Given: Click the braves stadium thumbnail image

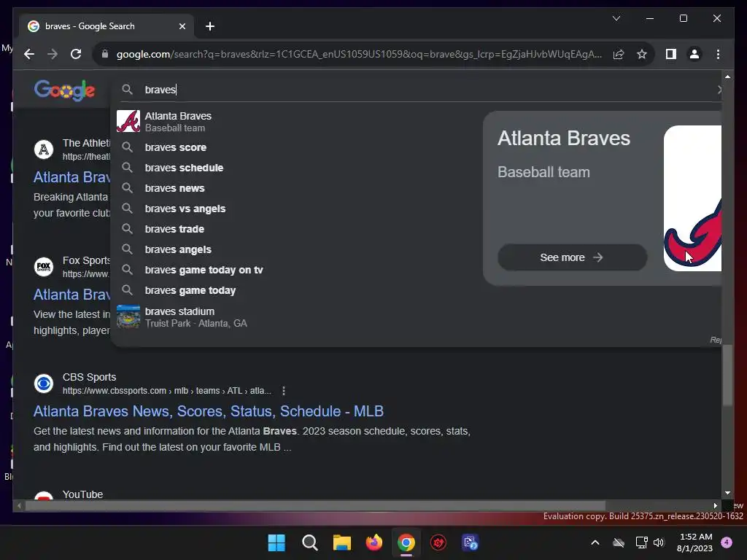Looking at the screenshot, I should coord(128,316).
